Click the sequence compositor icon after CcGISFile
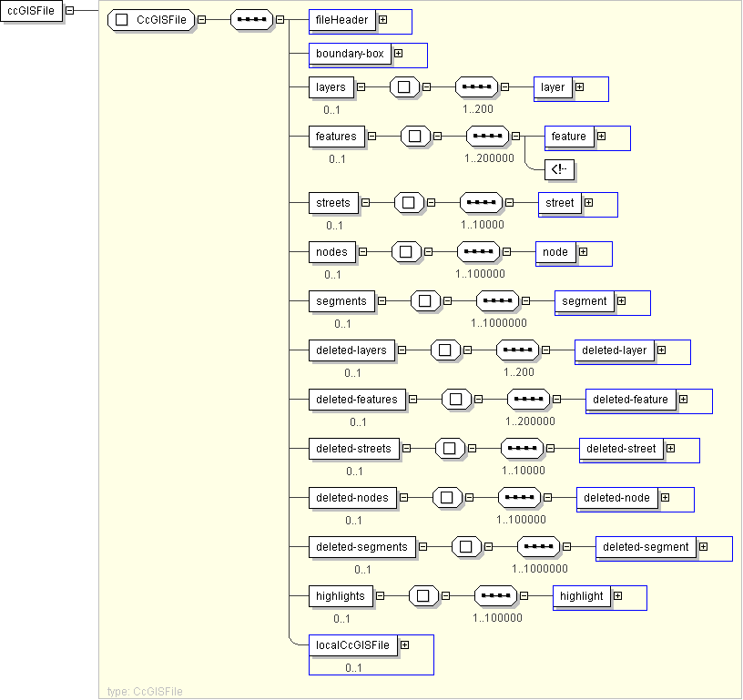743x700 pixels. [x=251, y=19]
